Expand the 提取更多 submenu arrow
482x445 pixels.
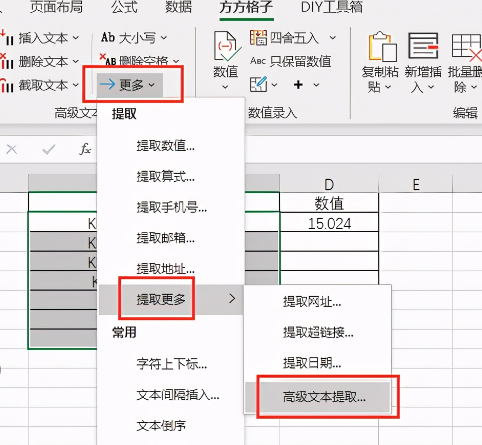(232, 299)
